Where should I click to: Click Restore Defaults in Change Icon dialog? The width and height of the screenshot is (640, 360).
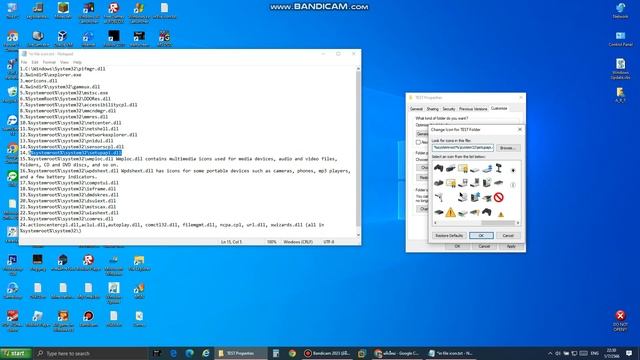tap(449, 236)
